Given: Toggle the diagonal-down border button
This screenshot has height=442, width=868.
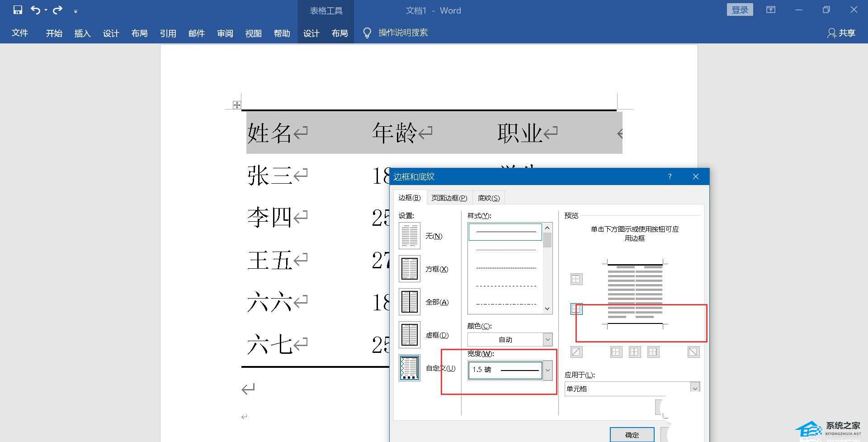Looking at the screenshot, I should 693,352.
